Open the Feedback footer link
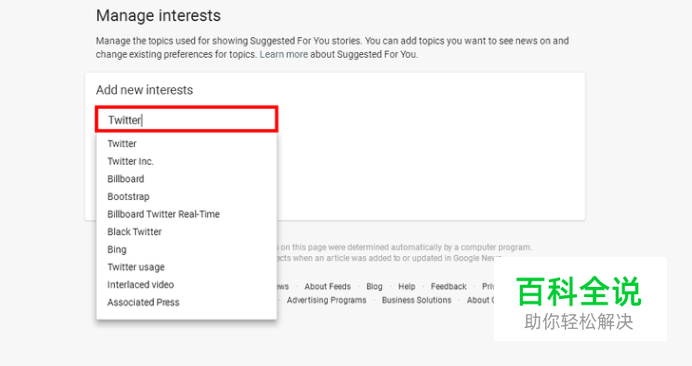The image size is (692, 366). coord(448,287)
